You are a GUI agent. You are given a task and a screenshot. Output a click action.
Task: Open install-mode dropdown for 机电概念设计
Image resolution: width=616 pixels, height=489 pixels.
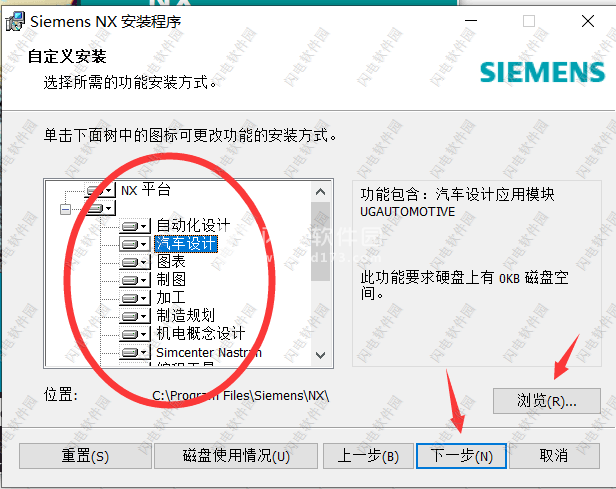[135, 334]
